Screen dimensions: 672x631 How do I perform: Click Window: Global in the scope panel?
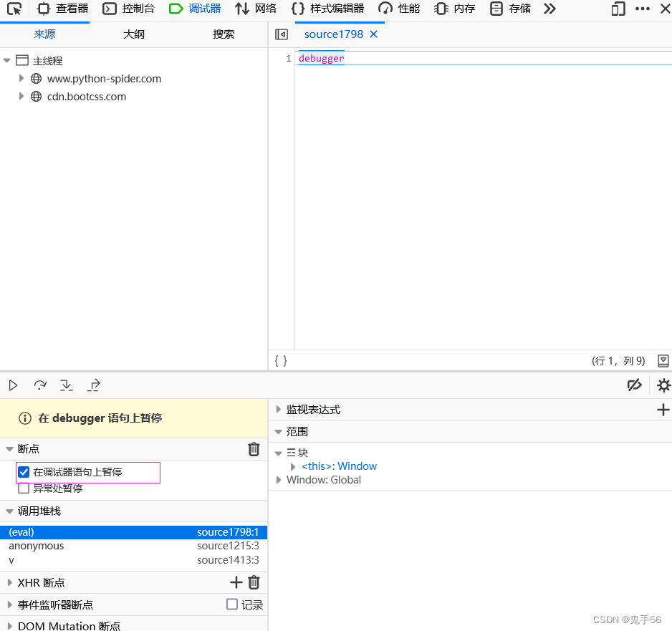coord(323,479)
